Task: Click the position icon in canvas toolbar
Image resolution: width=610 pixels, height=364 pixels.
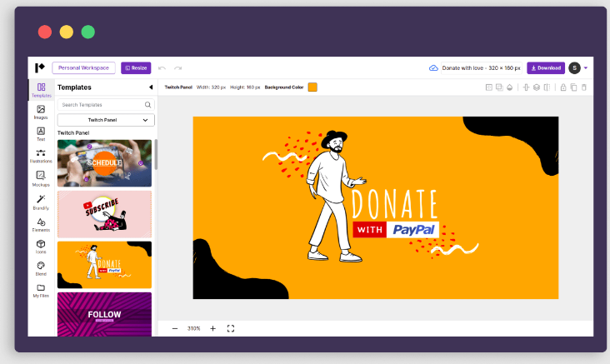Action: click(489, 87)
